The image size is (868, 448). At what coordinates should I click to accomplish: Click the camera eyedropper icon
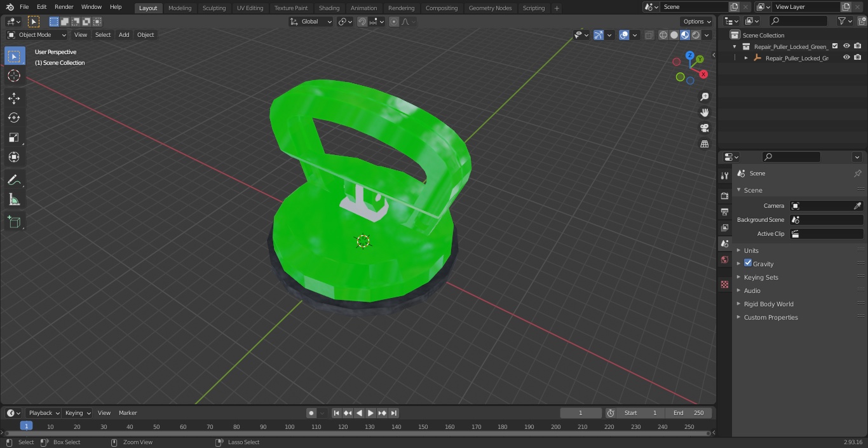point(857,206)
